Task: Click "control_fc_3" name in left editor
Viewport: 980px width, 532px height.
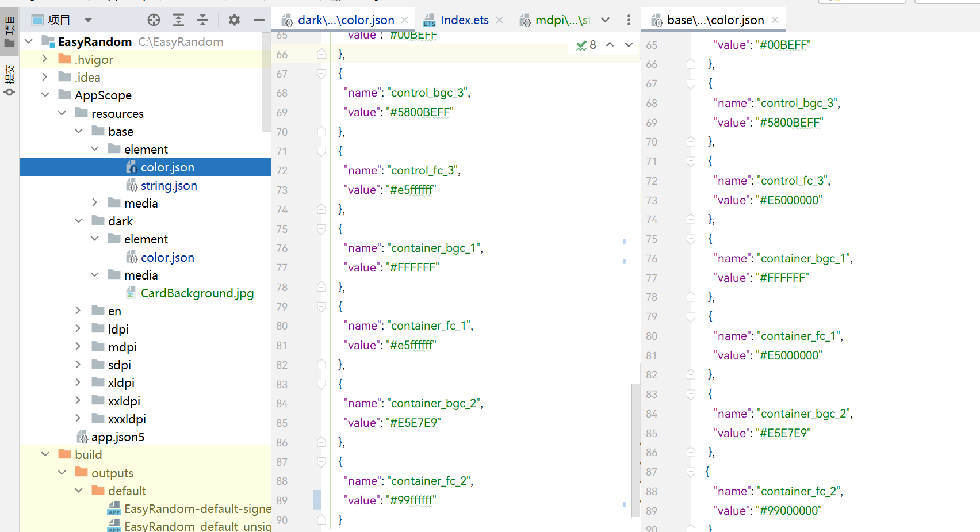Action: [x=424, y=170]
